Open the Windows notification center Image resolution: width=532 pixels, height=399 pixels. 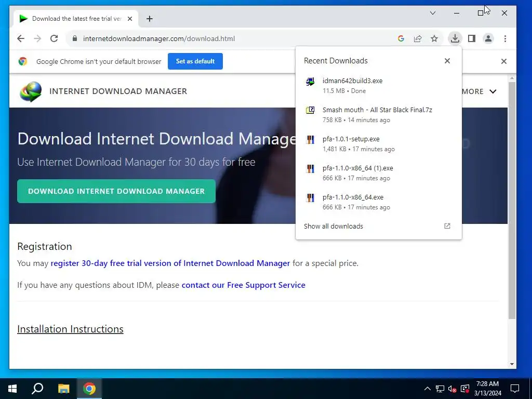[x=515, y=389]
